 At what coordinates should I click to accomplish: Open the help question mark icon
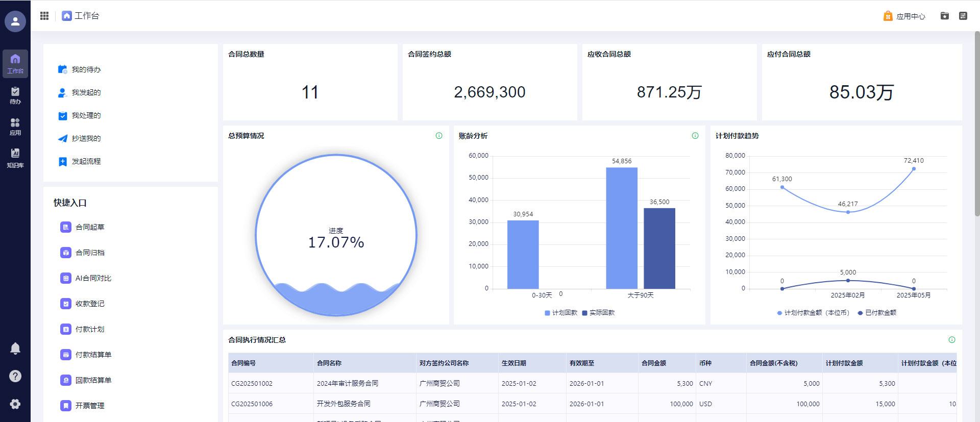(15, 376)
